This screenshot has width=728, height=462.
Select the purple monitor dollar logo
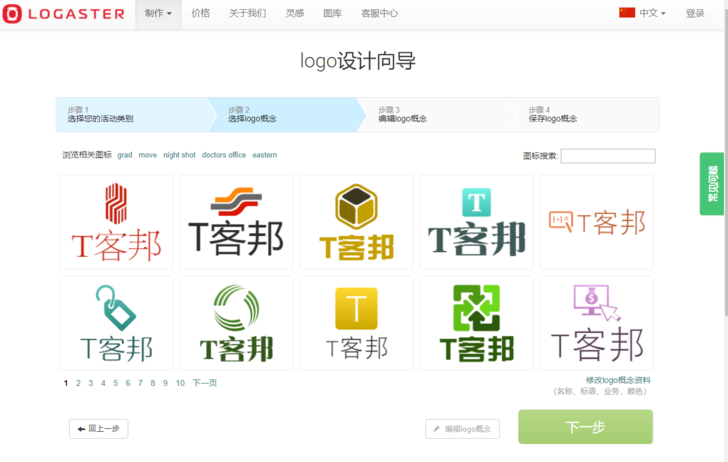tap(597, 324)
